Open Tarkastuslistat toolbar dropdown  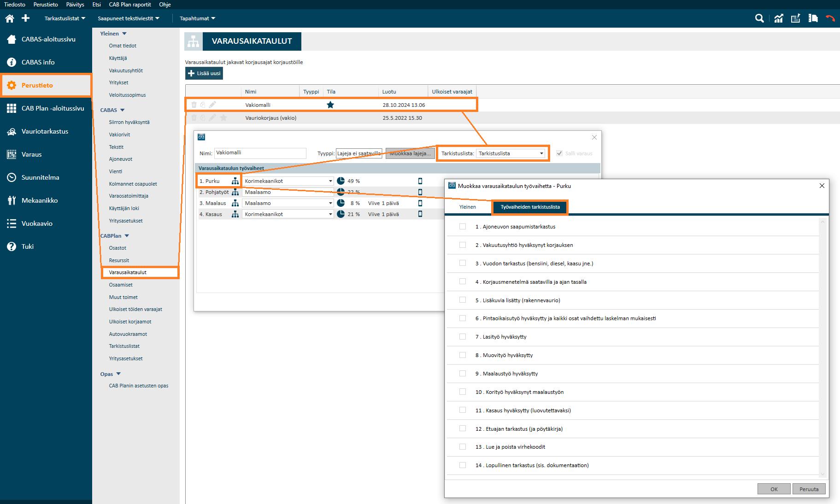(65, 18)
